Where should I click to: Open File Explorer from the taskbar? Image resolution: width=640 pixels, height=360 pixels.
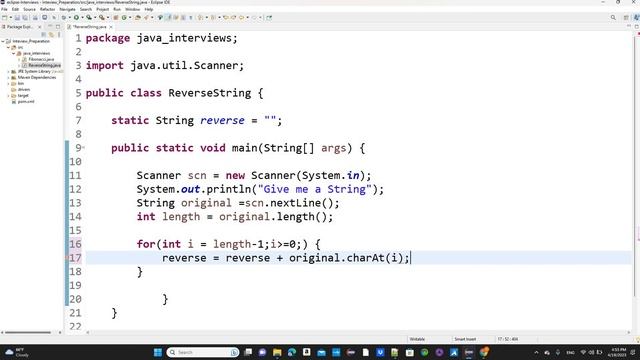[x=277, y=352]
